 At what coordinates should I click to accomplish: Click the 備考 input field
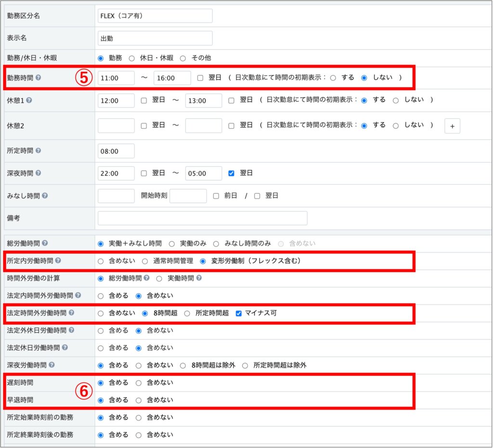202,218
